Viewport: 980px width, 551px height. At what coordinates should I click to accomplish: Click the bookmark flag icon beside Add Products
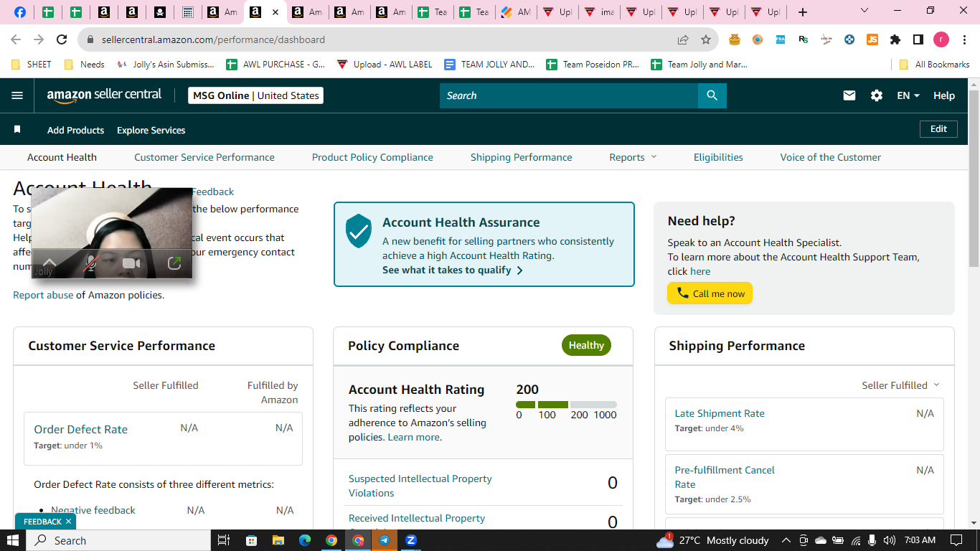pyautogui.click(x=17, y=130)
